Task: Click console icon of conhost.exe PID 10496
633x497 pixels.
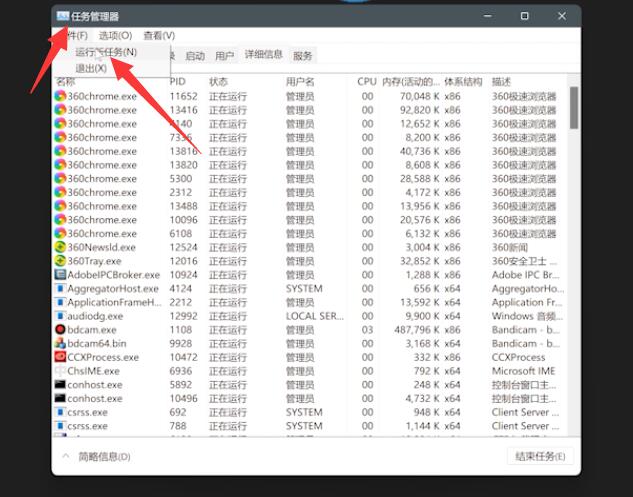Action: 60,398
